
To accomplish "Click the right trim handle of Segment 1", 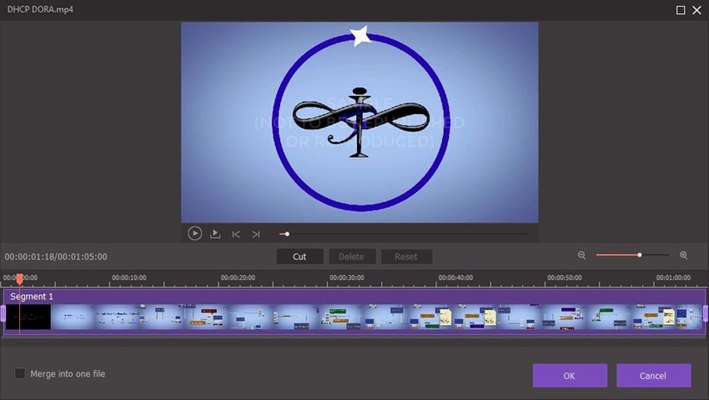I will click(705, 314).
